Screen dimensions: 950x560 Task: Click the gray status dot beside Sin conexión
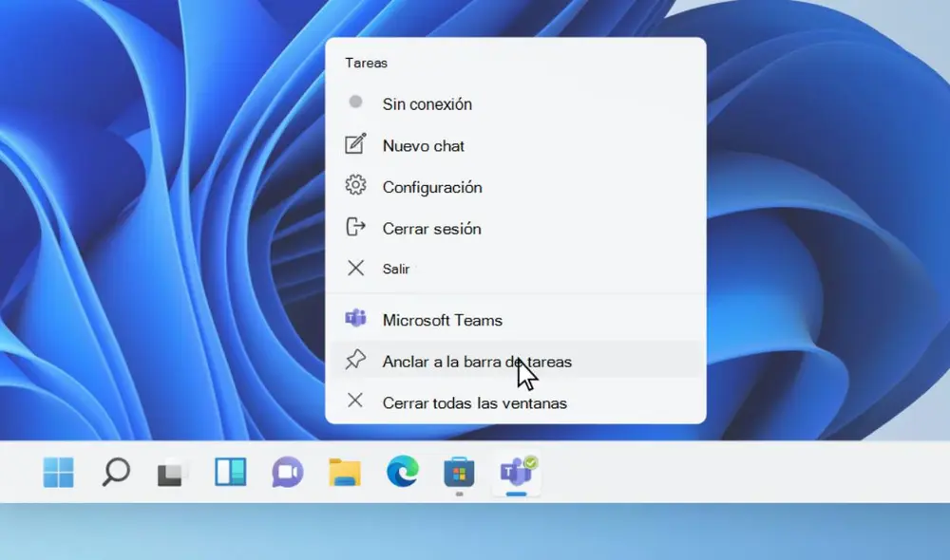[355, 102]
